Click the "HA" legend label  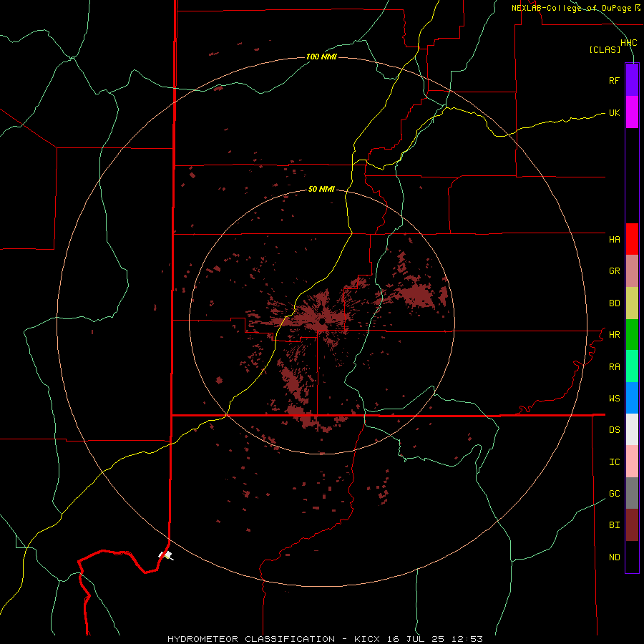[x=614, y=239]
